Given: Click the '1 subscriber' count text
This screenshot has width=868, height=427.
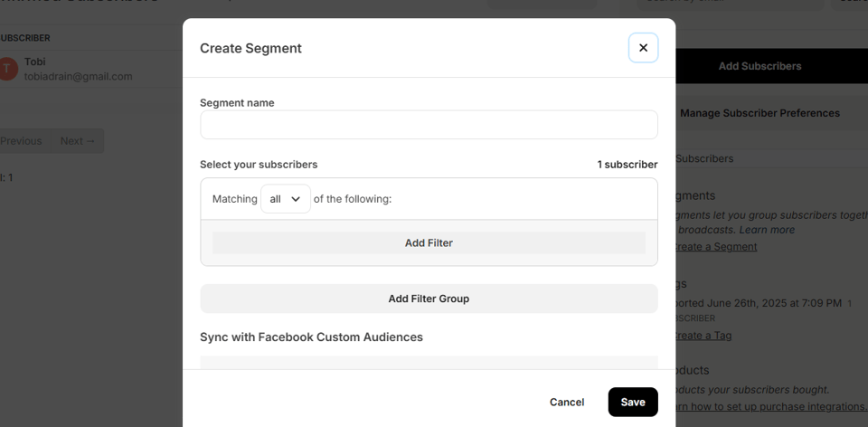Looking at the screenshot, I should click(627, 165).
